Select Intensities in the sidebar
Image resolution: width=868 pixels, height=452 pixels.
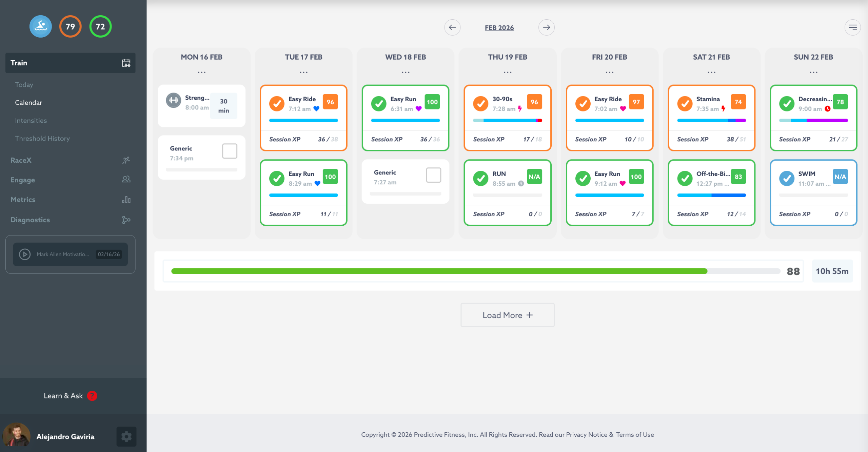[x=31, y=121]
